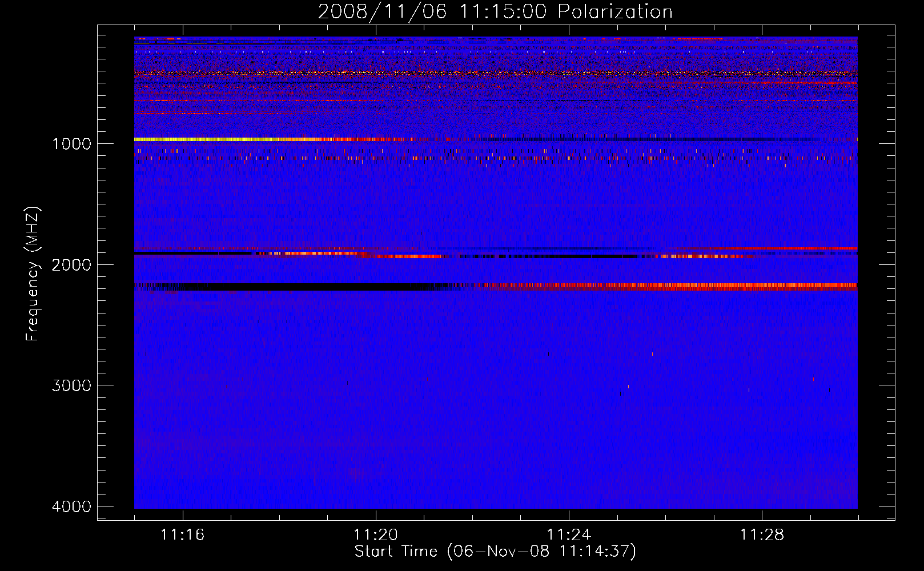Click the 1000 frequency tick label
924x571 pixels.
tap(71, 143)
